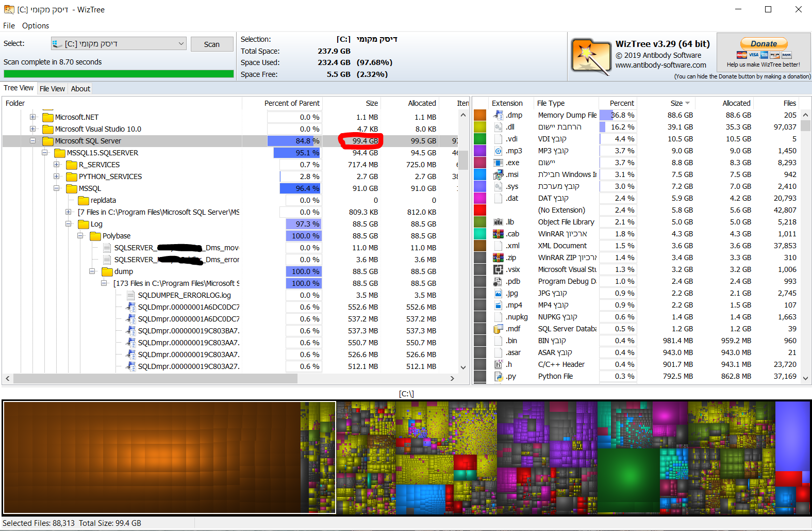The image size is (812, 531).
Task: Click the XML Document file type label
Action: (562, 246)
